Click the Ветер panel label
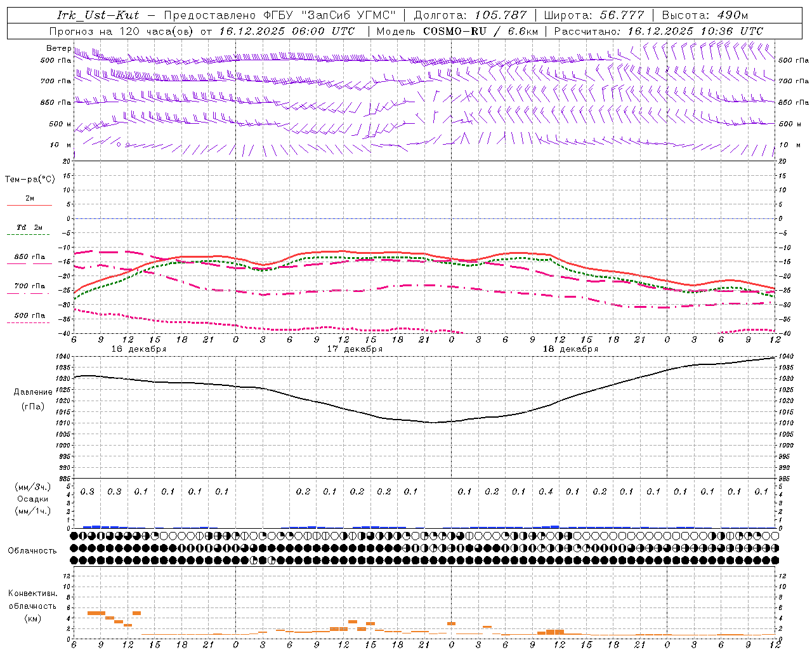Screen dimensions: 812x650 pos(59,48)
